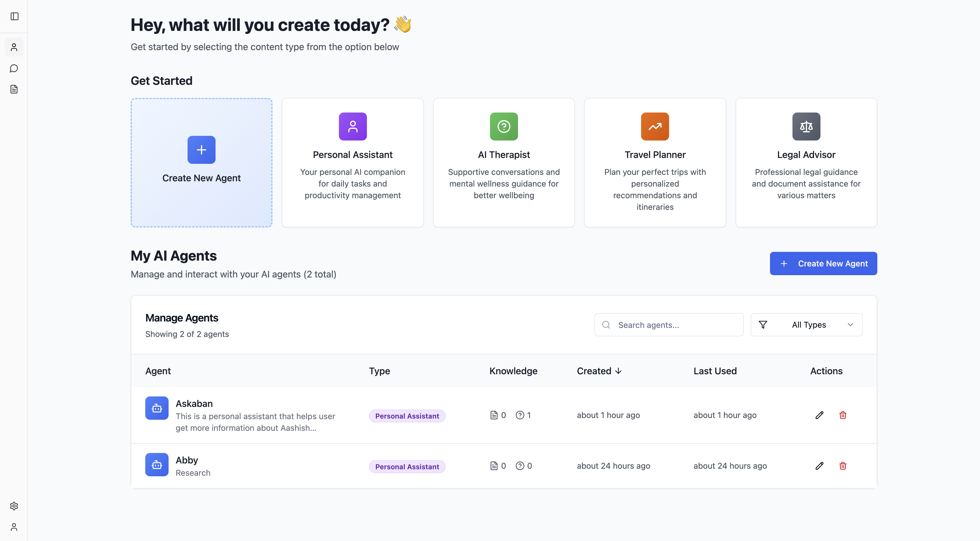The height and width of the screenshot is (541, 980).
Task: Click Abby's Last Used 'about 24 hours ago' cell
Action: tap(730, 466)
